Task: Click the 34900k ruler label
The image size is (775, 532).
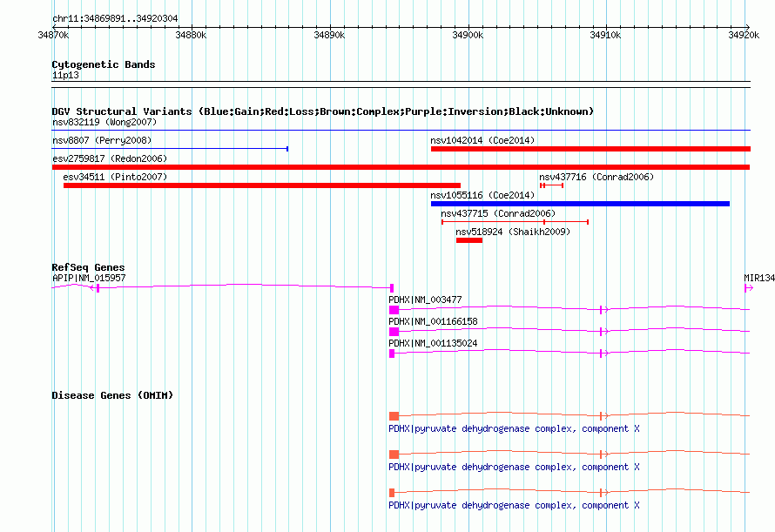Action: (468, 35)
